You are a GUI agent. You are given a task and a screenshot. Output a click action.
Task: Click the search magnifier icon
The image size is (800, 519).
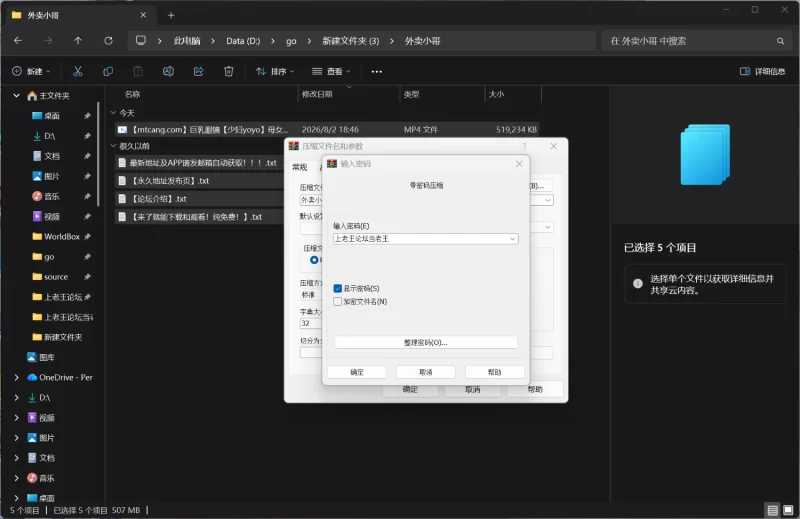coord(780,41)
